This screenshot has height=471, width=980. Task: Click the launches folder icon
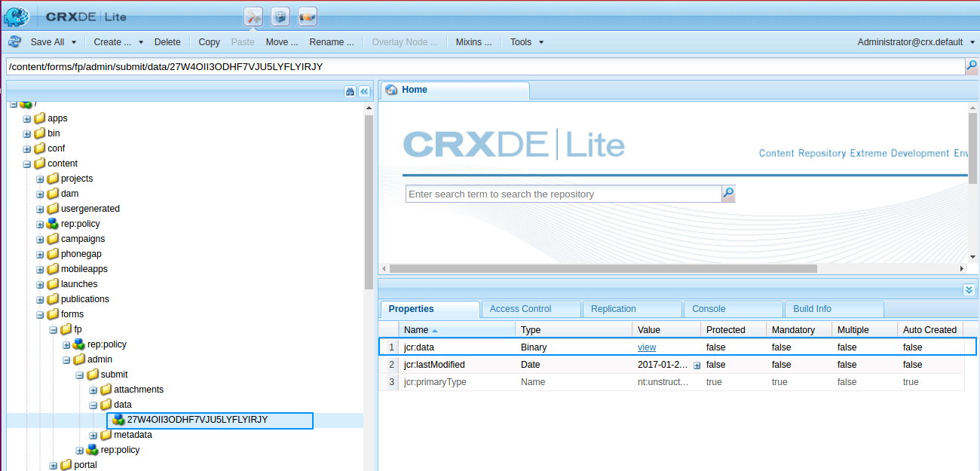53,284
